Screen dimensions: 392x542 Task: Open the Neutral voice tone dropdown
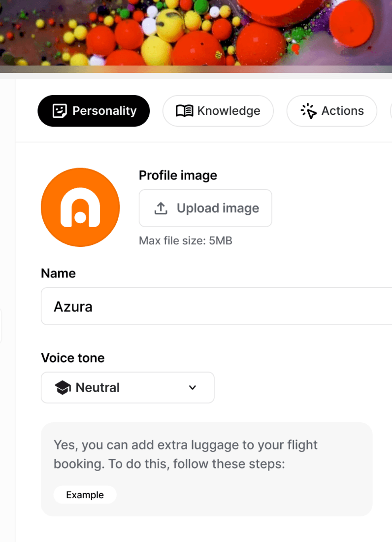pyautogui.click(x=128, y=388)
